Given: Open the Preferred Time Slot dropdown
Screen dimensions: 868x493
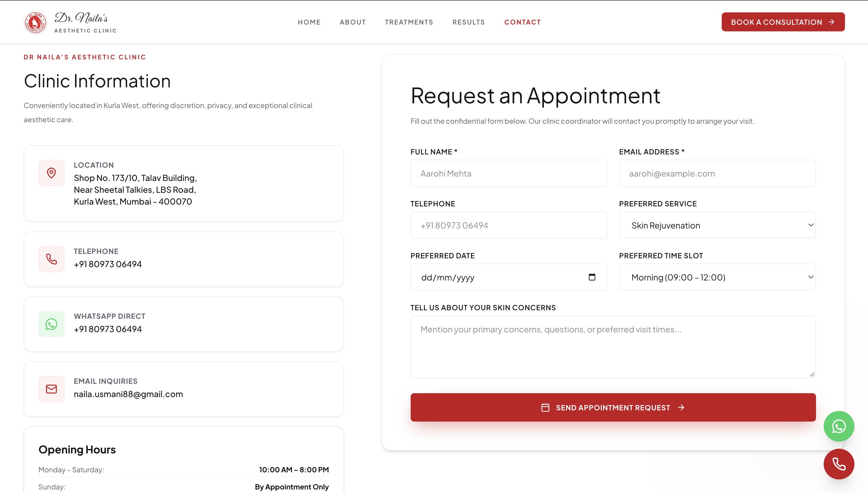Looking at the screenshot, I should click(x=717, y=277).
